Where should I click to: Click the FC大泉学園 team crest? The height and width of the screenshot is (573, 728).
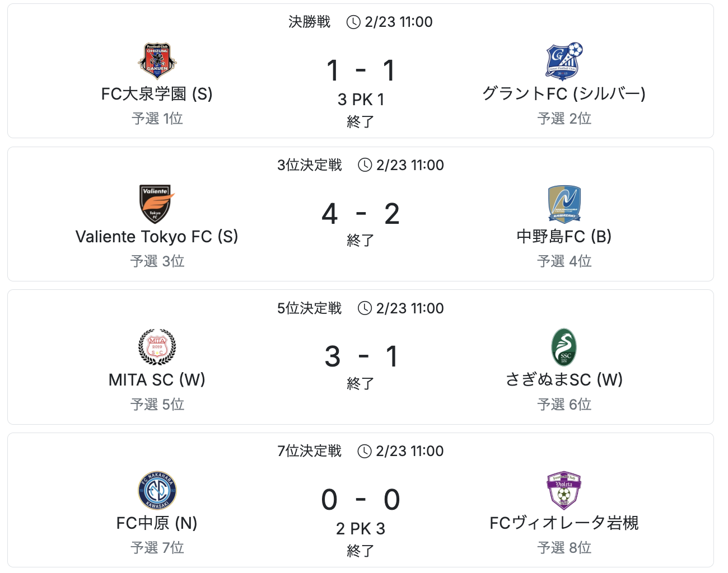(157, 61)
